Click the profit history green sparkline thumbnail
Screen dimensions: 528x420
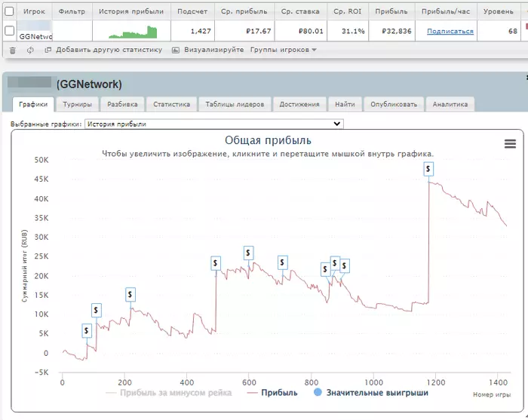(x=133, y=32)
